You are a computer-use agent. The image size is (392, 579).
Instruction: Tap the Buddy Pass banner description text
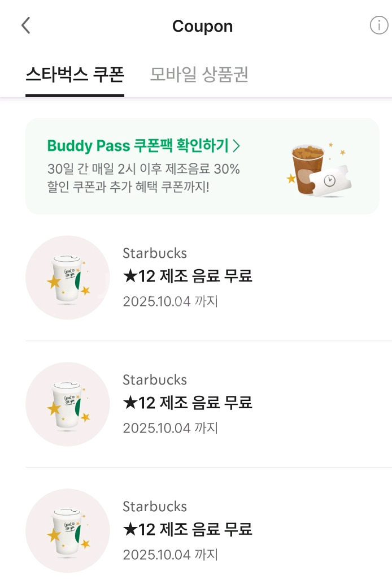[143, 178]
